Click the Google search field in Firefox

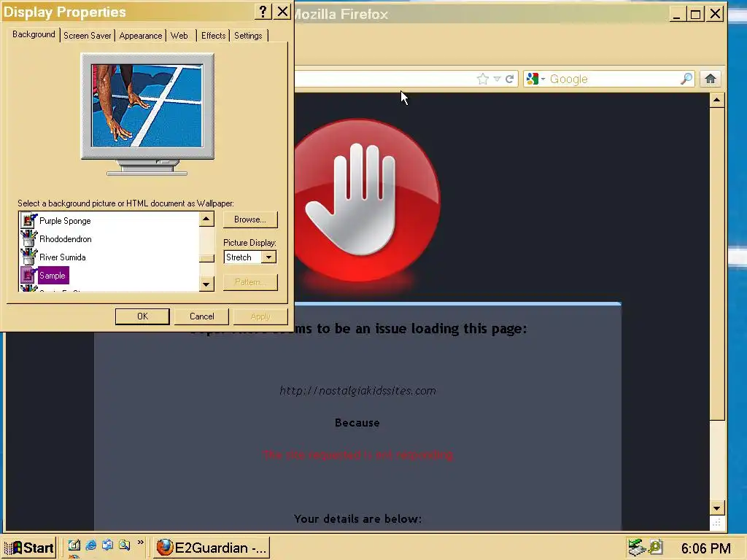[x=614, y=79]
